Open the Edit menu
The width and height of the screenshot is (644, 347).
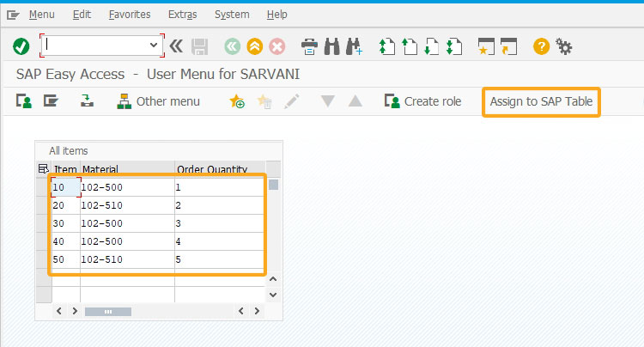coord(82,15)
